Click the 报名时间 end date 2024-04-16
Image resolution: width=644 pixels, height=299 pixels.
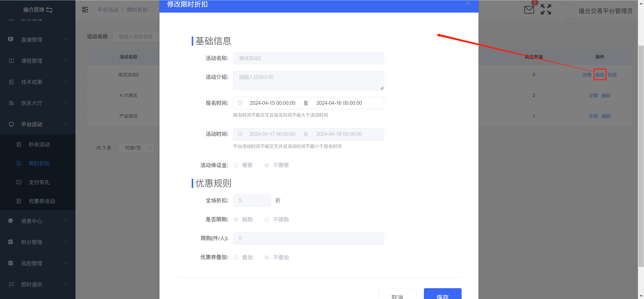click(339, 103)
